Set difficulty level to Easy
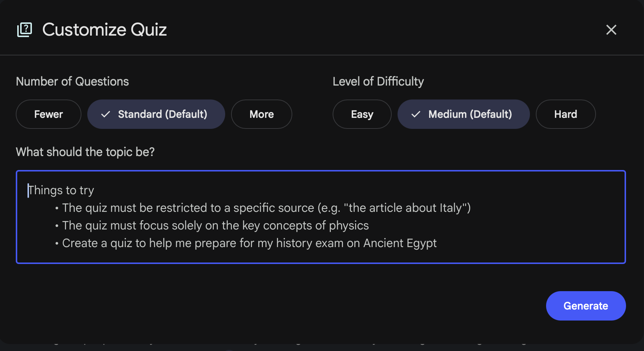The width and height of the screenshot is (644, 351). pos(362,114)
